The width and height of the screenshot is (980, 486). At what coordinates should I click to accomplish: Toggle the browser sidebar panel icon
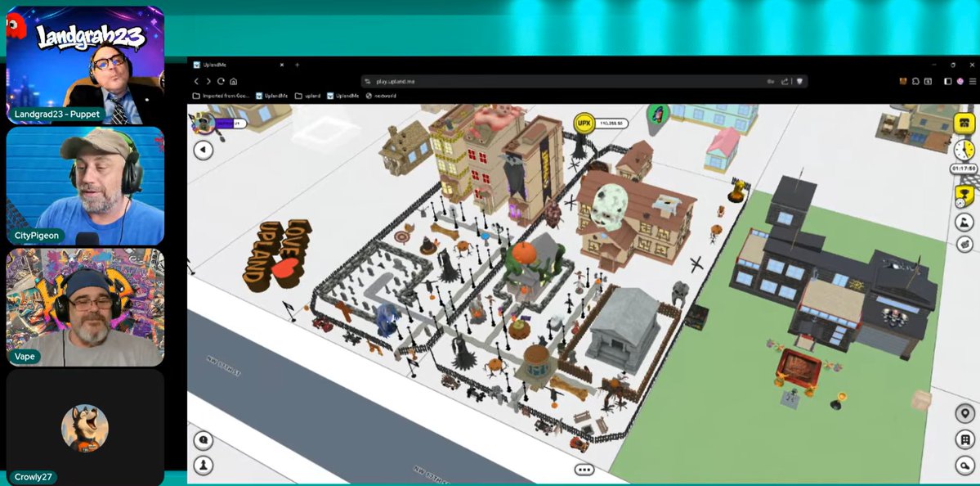click(947, 81)
